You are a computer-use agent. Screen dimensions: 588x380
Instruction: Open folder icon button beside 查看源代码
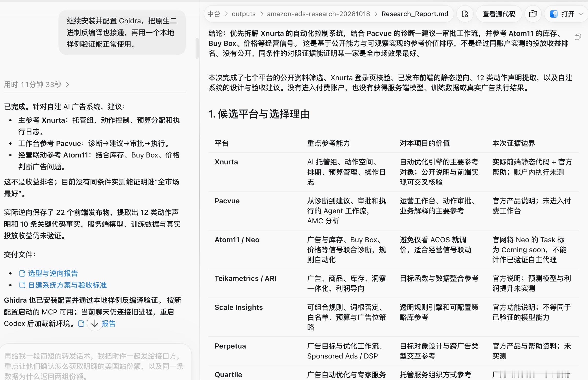[x=533, y=14]
